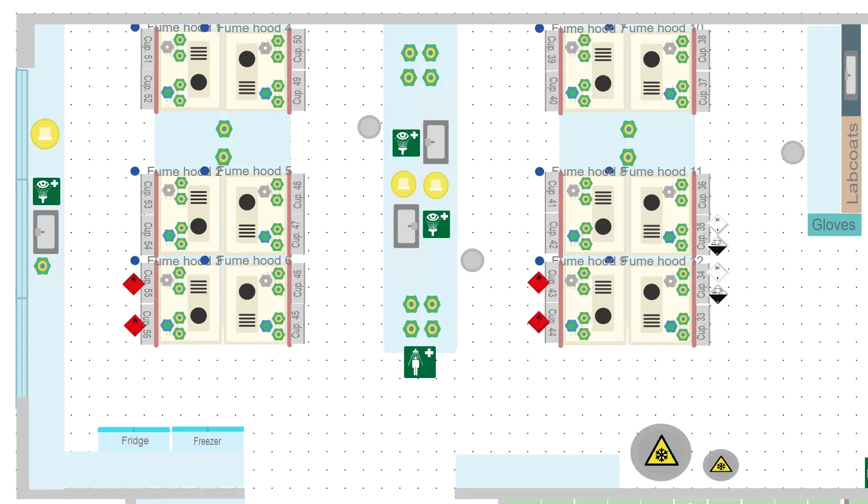The image size is (868, 504).
Task: Click the eyewash station sign in the center aisle
Action: point(405,142)
